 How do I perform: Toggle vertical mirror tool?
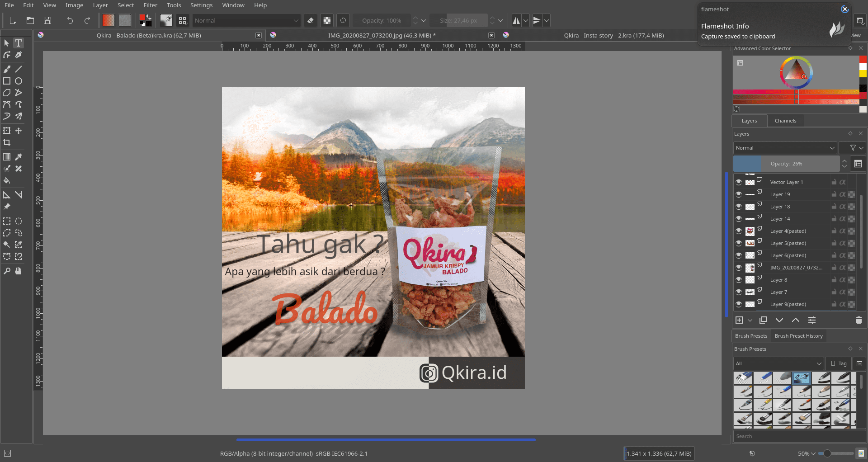pyautogui.click(x=537, y=20)
